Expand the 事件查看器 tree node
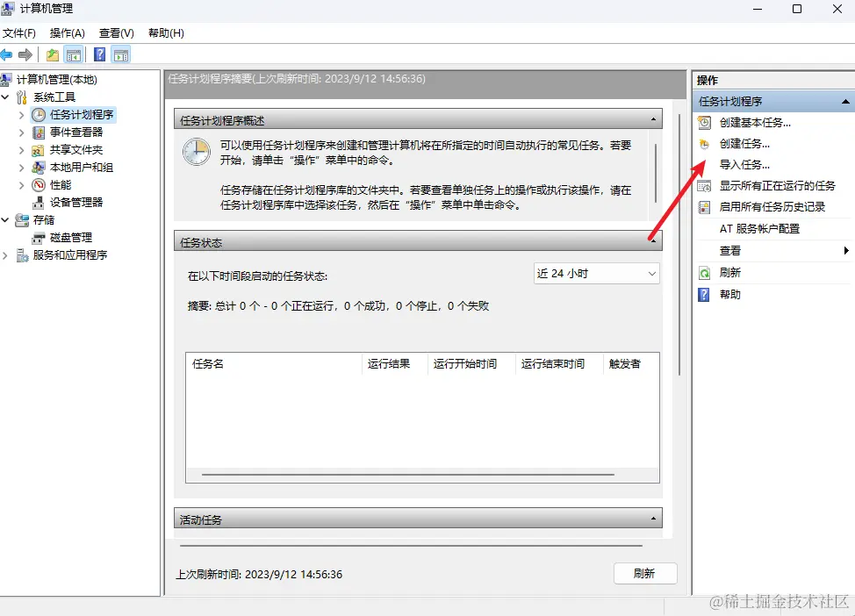Screen dimensions: 855x616 click(21, 133)
